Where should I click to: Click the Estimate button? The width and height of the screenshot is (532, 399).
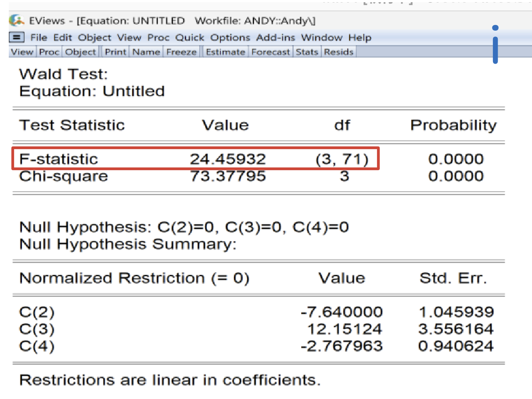225,52
